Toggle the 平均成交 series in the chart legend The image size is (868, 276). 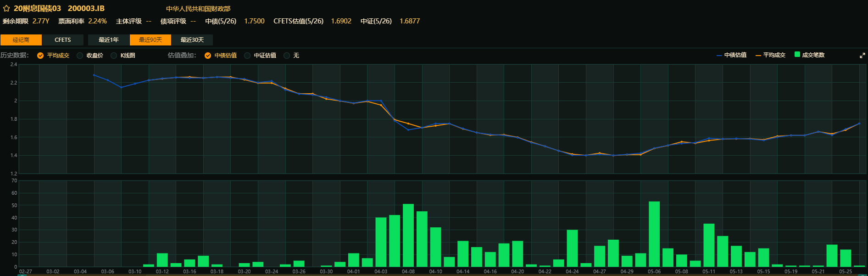(770, 55)
